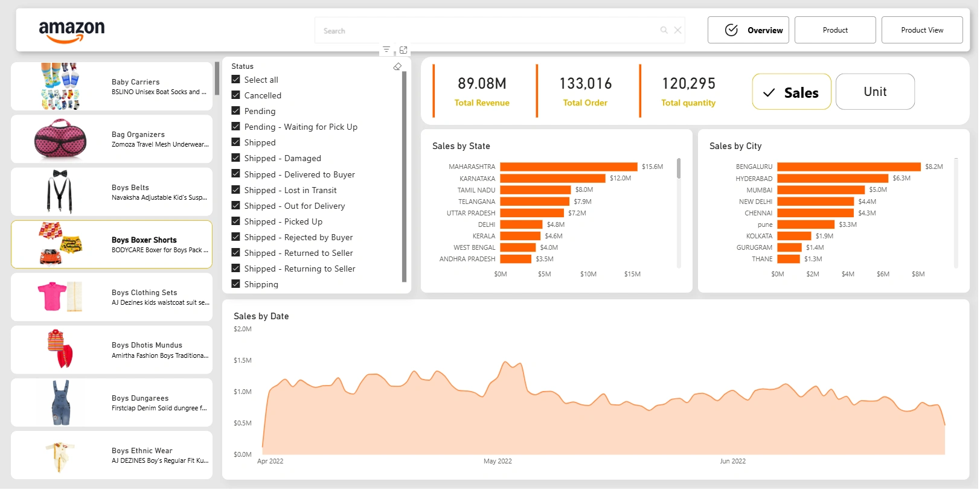Open the Overview page
The image size is (980, 490).
748,30
